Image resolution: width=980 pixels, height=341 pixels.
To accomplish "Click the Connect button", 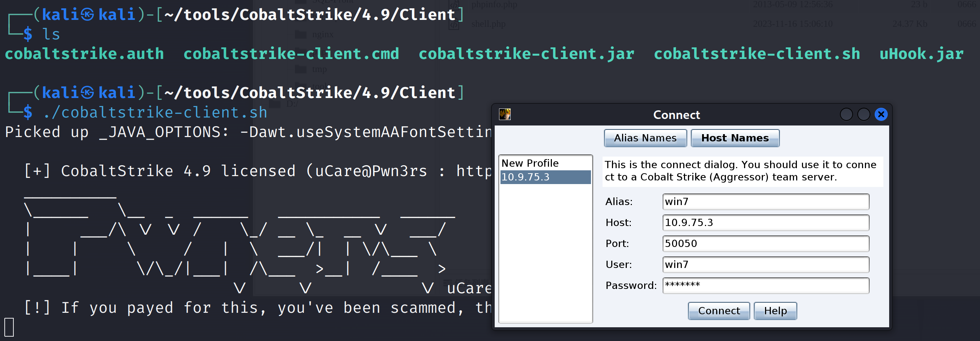I will coord(719,311).
